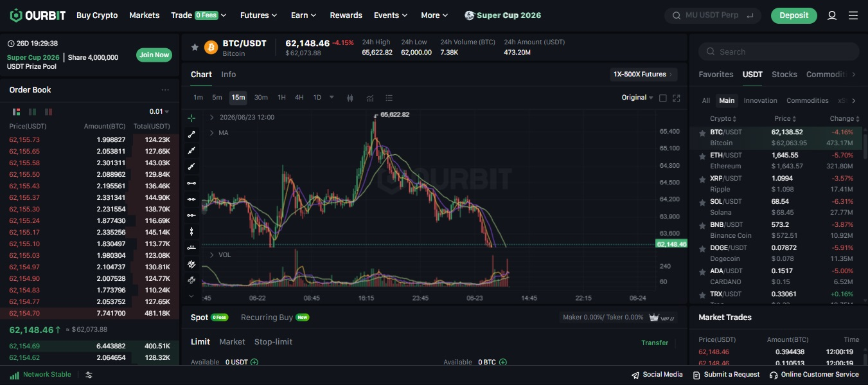868x385 pixels.
Task: Open the Earn dropdown menu
Action: 303,15
